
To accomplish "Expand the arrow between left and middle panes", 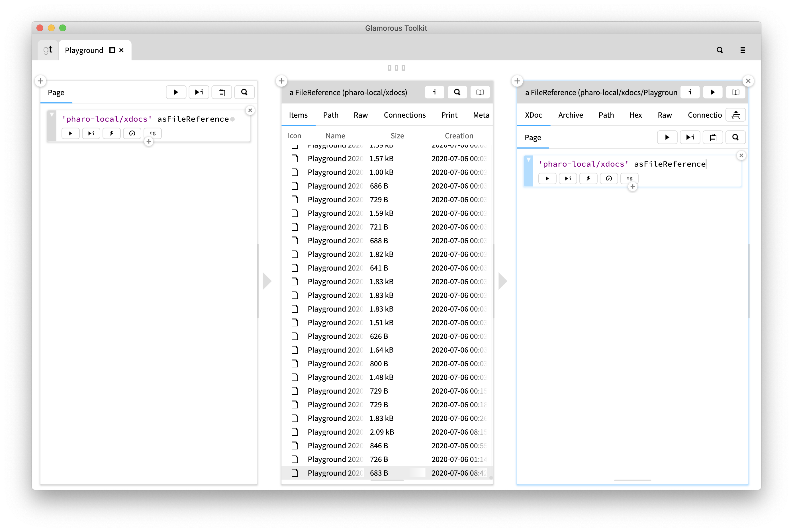I will click(267, 281).
